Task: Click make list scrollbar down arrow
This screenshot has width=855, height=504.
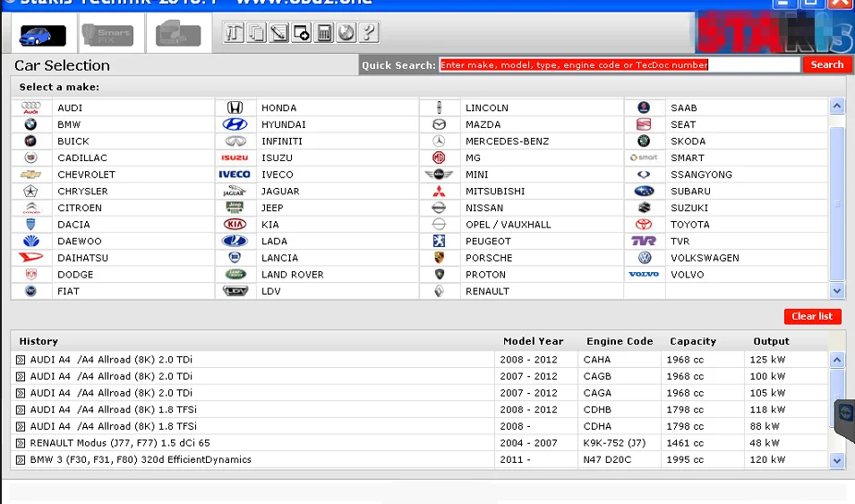Action: pos(836,291)
